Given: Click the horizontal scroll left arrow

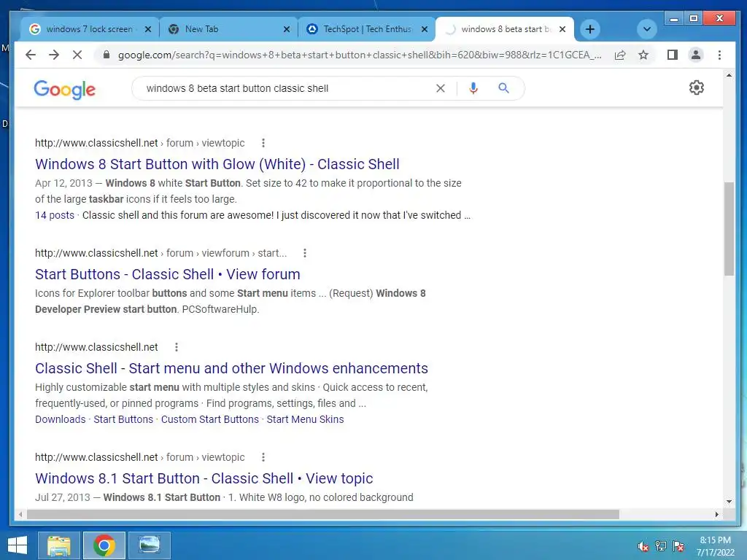Looking at the screenshot, I should click(x=20, y=514).
